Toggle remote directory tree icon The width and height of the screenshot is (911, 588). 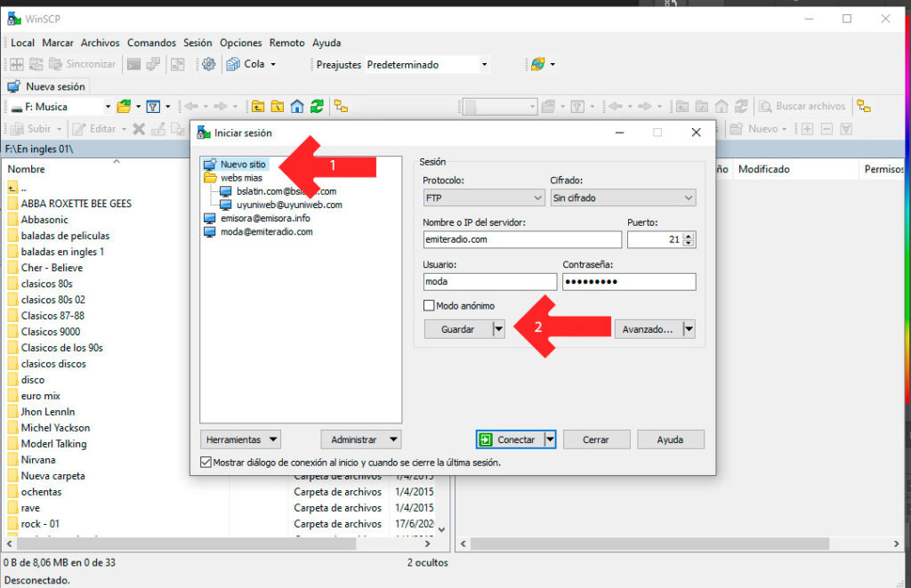(864, 107)
